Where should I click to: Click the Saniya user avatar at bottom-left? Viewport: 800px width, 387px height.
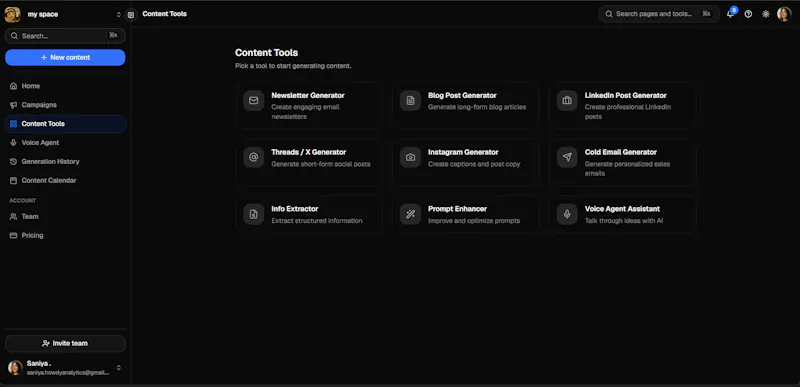point(15,368)
